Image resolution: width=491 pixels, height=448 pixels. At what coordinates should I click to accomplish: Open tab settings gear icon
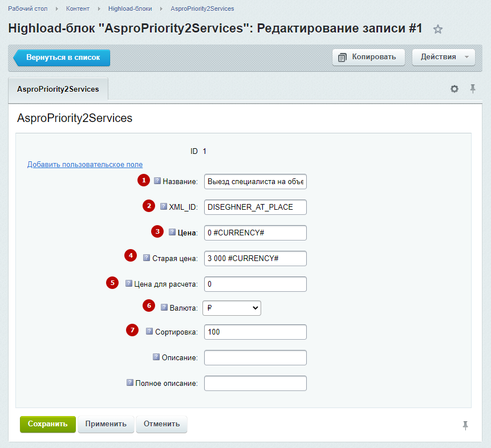click(455, 89)
